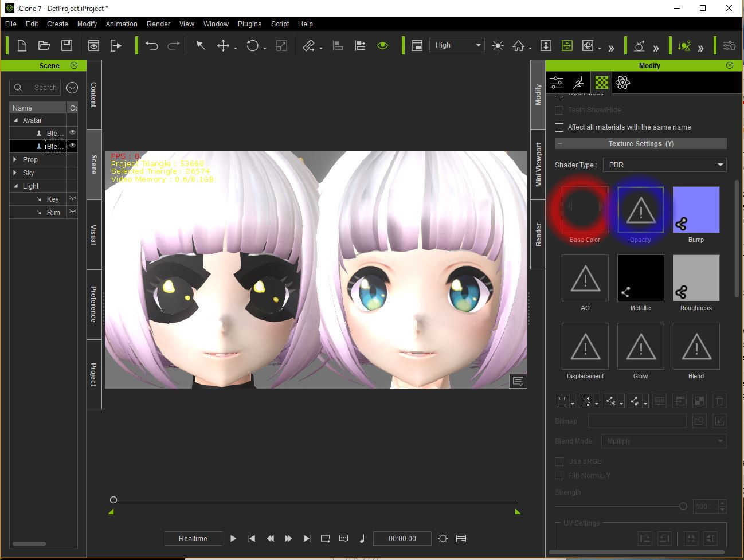This screenshot has width=744, height=560.
Task: Open the Modify physics atom tab
Action: 623,83
